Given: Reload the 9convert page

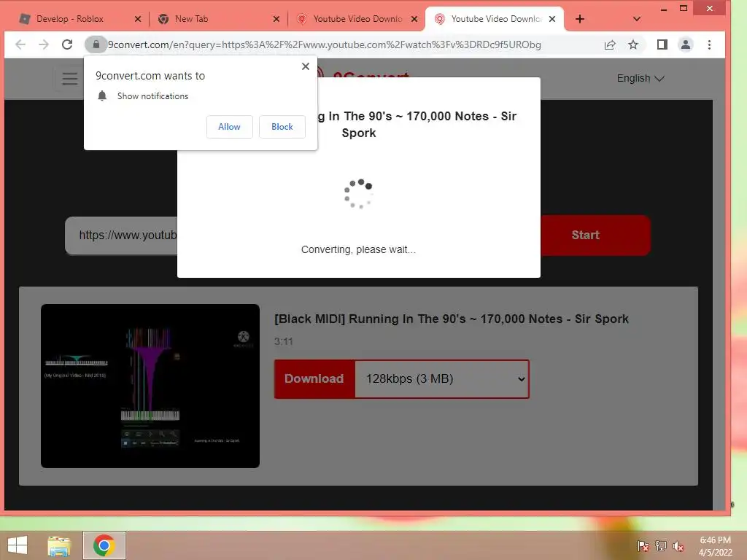Looking at the screenshot, I should [67, 44].
